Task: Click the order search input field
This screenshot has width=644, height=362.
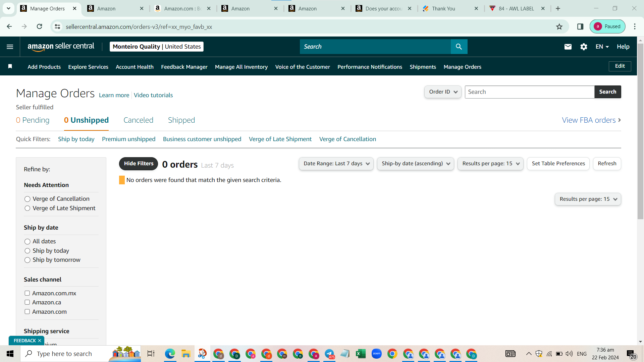Action: (x=530, y=92)
